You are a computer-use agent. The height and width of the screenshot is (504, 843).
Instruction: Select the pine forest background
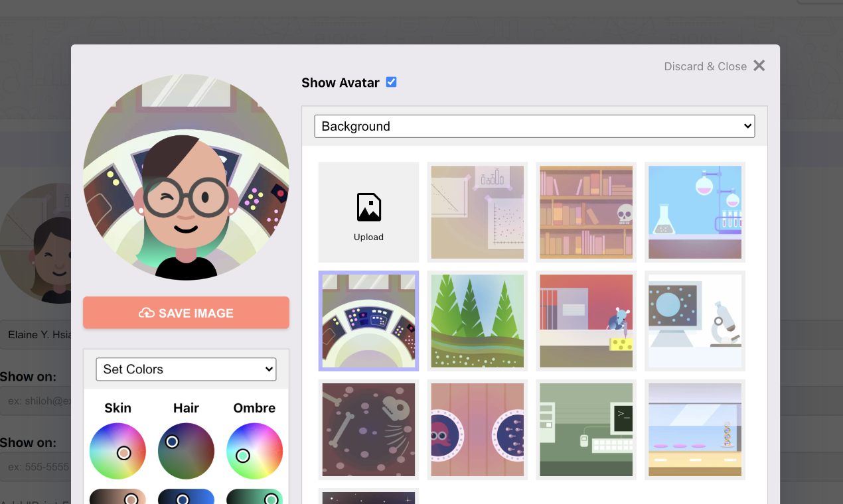(477, 321)
